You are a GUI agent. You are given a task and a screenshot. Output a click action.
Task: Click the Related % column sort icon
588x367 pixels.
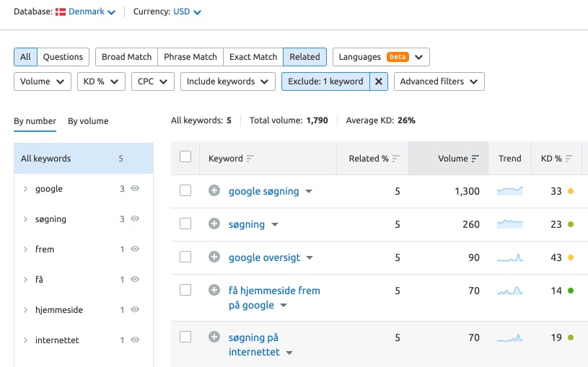(396, 159)
